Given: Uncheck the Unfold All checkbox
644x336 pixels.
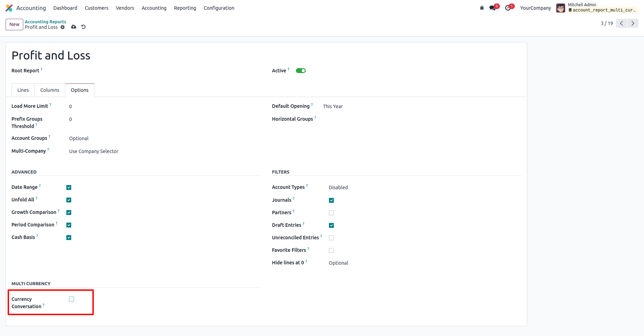Looking at the screenshot, I should click(x=69, y=200).
